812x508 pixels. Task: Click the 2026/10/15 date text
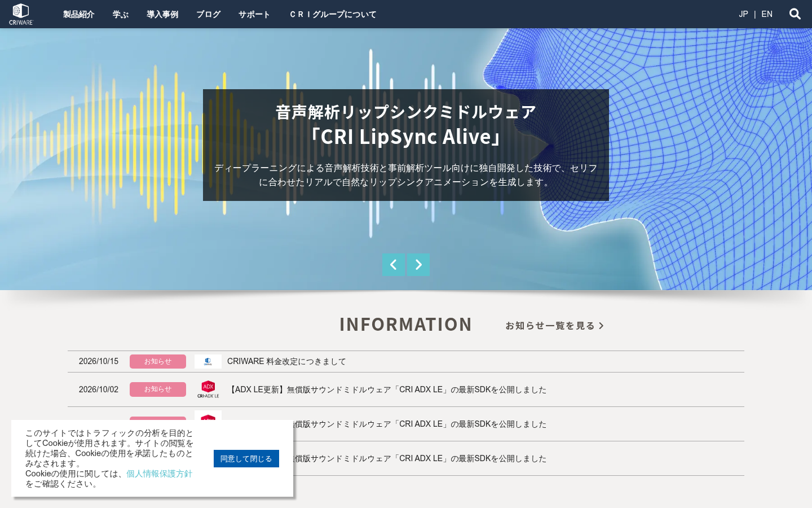pos(99,361)
